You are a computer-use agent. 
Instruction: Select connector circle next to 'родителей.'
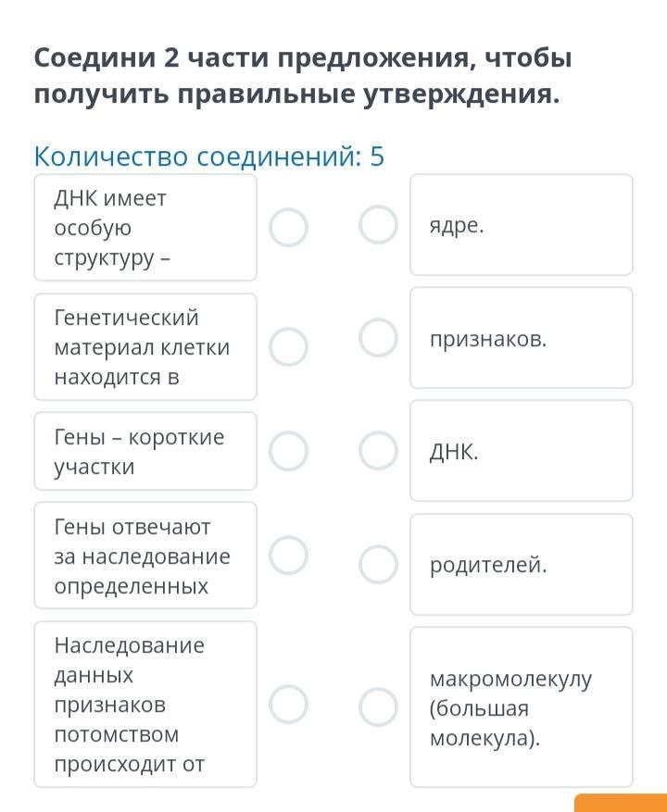pos(378,564)
